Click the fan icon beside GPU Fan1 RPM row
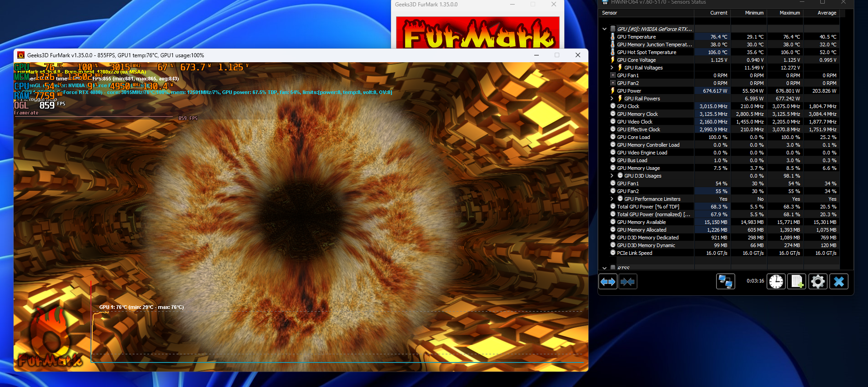Viewport: 868px width, 387px height. click(x=612, y=75)
